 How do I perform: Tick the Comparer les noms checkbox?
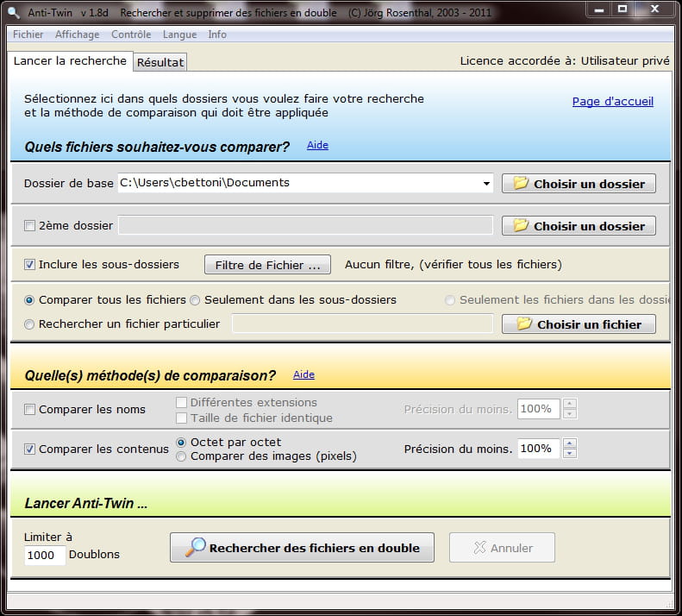(x=30, y=410)
